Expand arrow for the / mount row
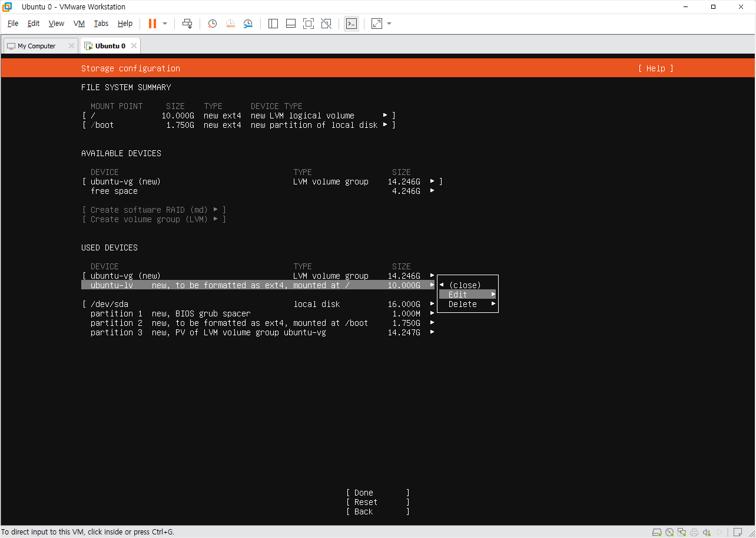 [385, 115]
